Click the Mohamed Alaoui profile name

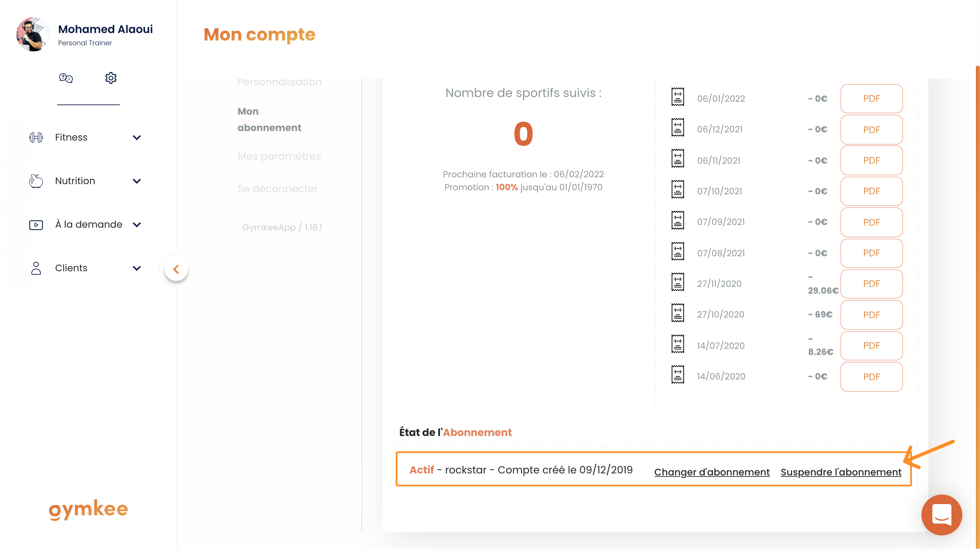coord(105,29)
